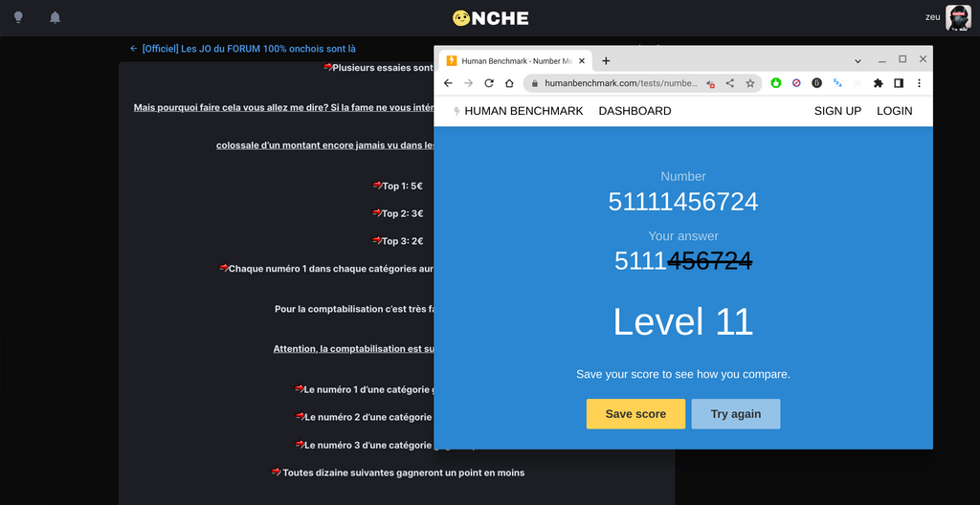Bookmark this page with the star icon
This screenshot has width=980, height=505.
(750, 83)
